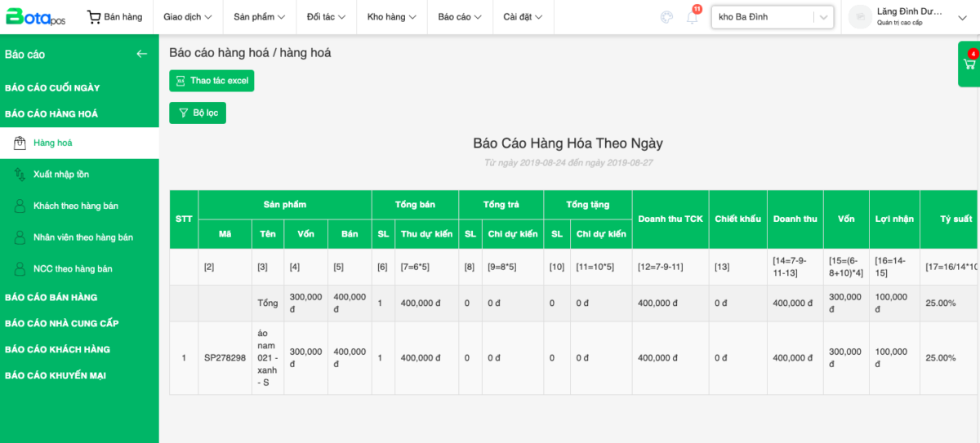Collapse sidebar with the back arrow
Viewport: 980px width, 443px height.
(142, 54)
